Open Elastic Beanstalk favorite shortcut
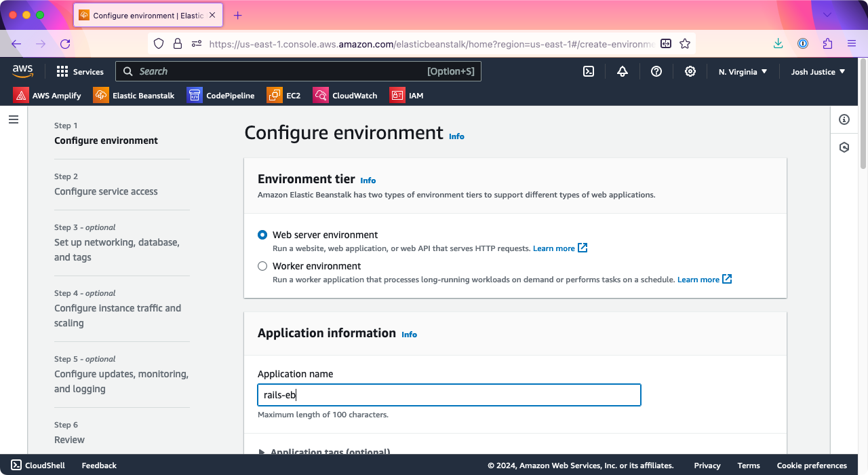 [x=134, y=96]
